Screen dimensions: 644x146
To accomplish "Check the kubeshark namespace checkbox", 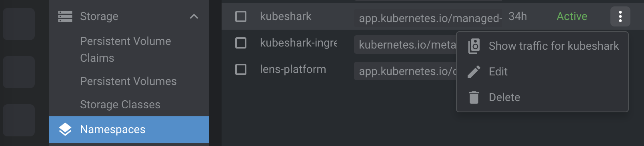I will (241, 16).
